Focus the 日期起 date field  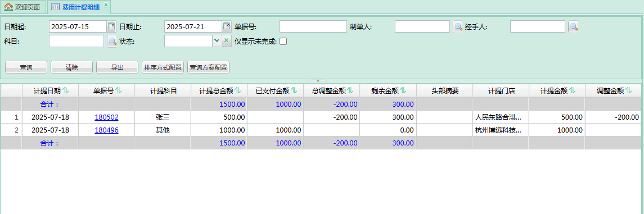78,26
